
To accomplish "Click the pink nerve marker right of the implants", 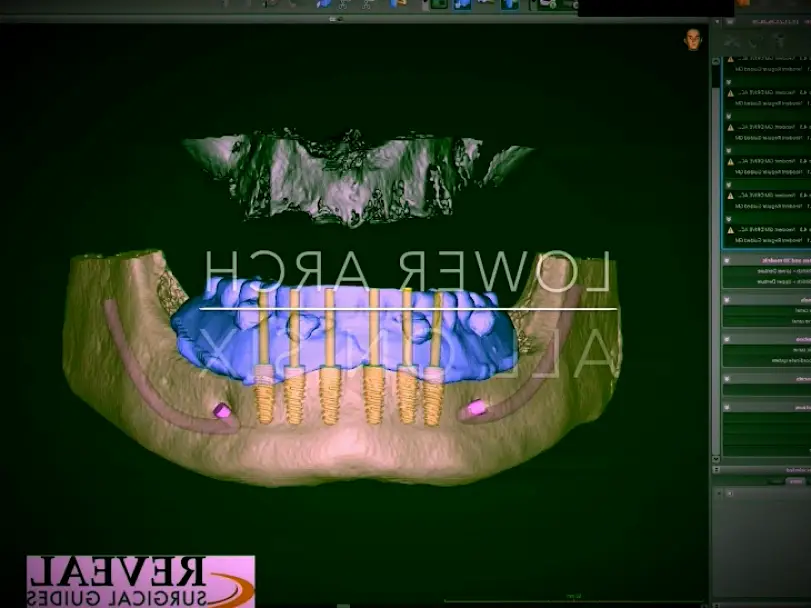I will tap(476, 407).
